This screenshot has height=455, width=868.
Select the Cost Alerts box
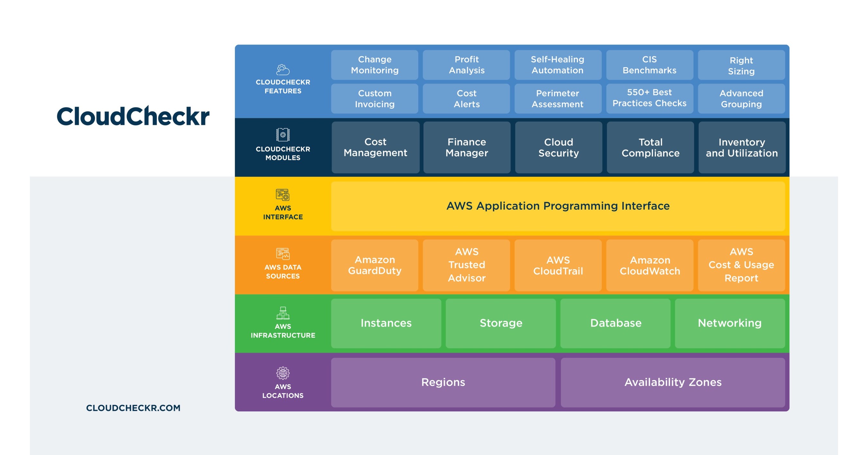pyautogui.click(x=466, y=98)
